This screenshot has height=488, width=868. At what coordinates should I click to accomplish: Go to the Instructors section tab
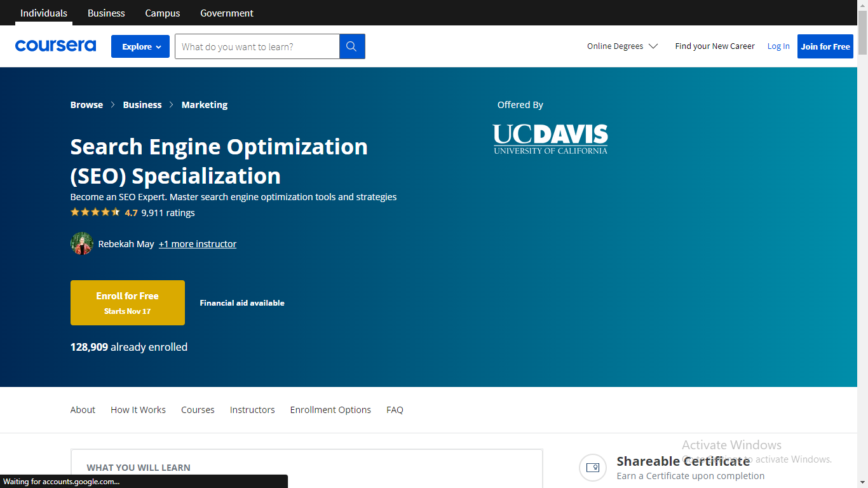[252, 410]
